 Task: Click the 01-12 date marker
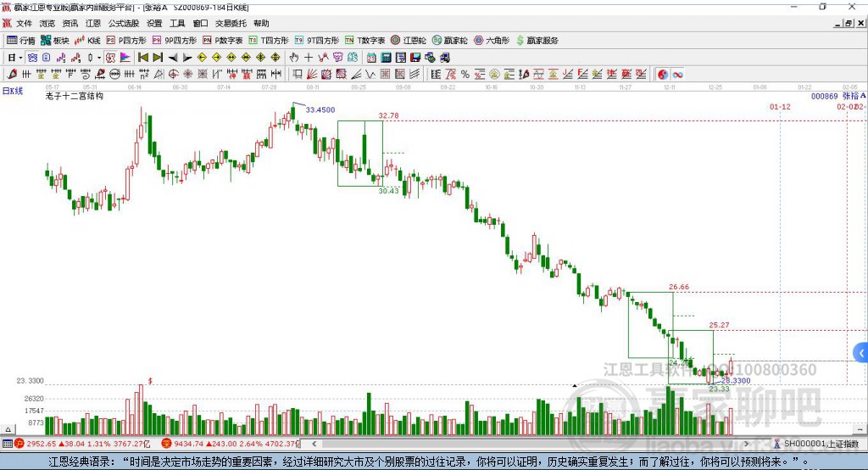click(x=780, y=106)
